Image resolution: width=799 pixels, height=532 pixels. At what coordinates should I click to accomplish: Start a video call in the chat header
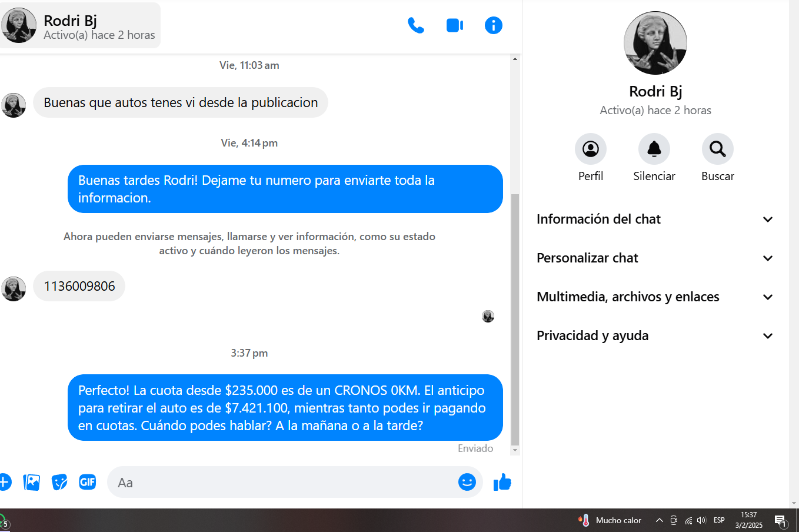(454, 25)
